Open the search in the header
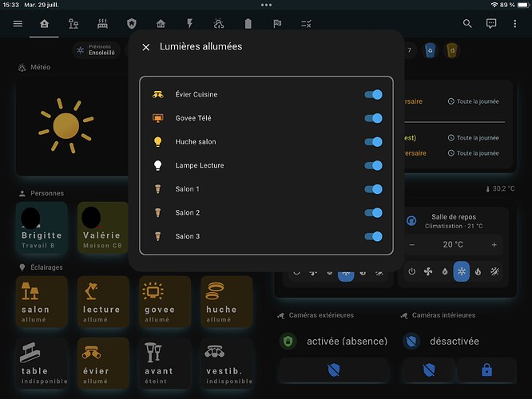532x399 pixels. tap(469, 24)
